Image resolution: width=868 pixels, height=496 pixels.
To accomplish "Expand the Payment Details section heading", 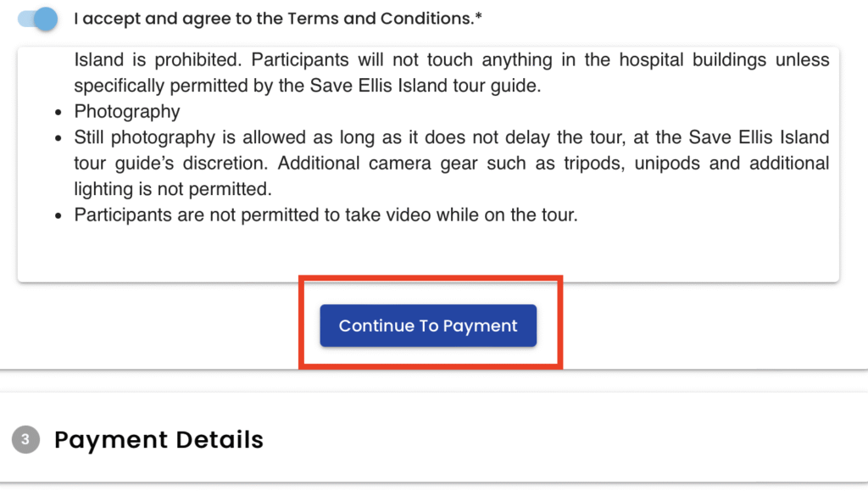I will [159, 440].
